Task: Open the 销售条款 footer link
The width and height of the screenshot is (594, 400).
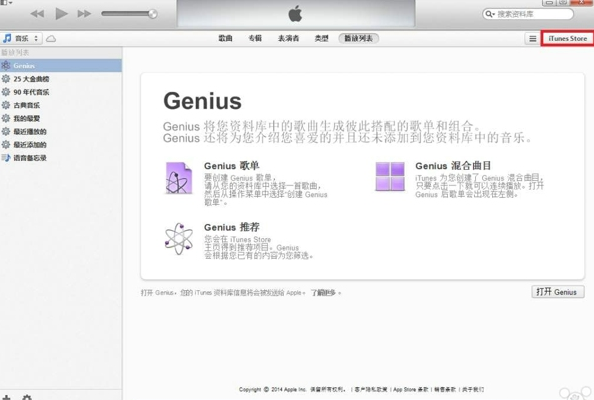Action: click(445, 389)
